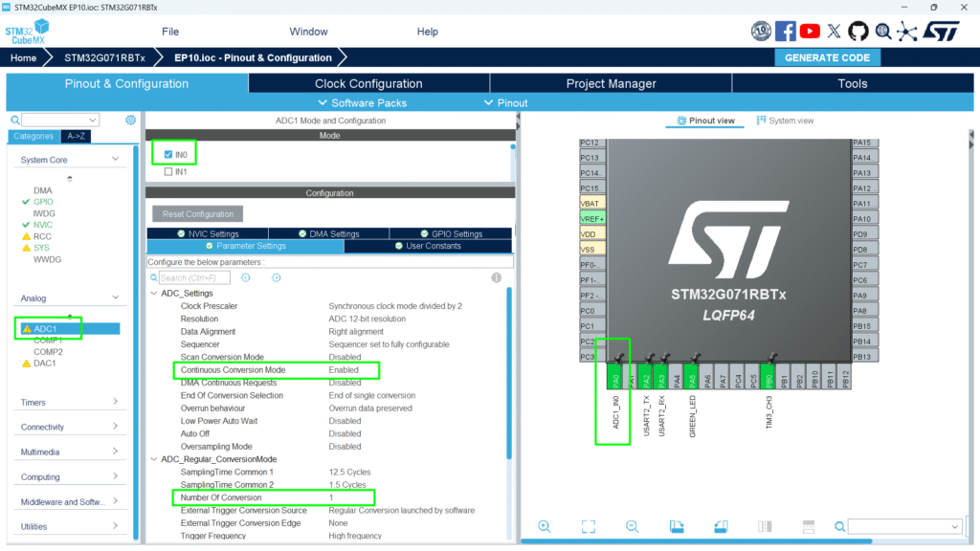Click the zoom out icon under pinout

pyautogui.click(x=632, y=527)
